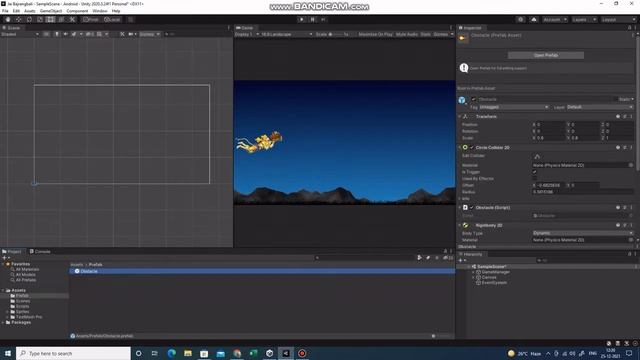This screenshot has height=360, width=640.
Task: Toggle the Is Trigger checkbox
Action: pos(535,172)
